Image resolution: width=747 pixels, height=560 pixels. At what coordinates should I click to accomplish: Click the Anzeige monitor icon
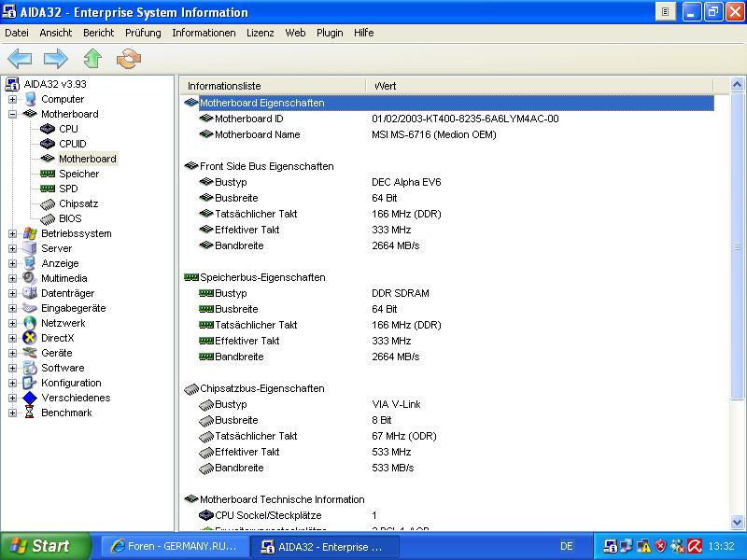click(x=30, y=263)
